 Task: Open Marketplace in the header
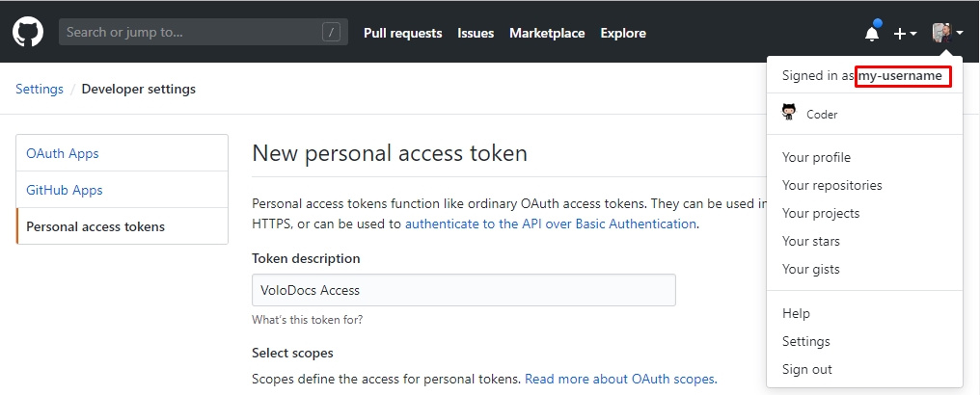click(547, 33)
